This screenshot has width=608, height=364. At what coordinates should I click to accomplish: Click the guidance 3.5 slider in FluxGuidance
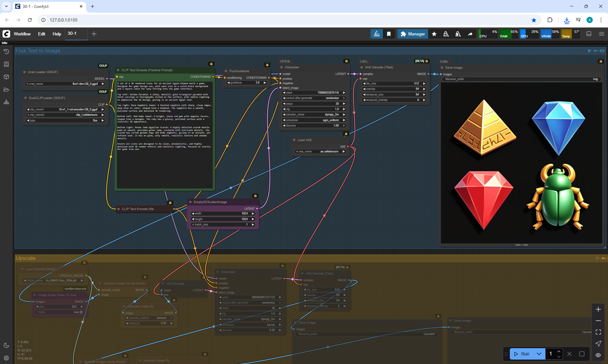point(247,83)
